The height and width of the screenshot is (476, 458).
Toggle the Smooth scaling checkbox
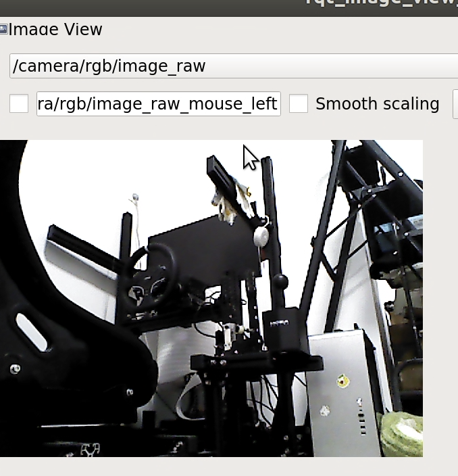coord(299,103)
